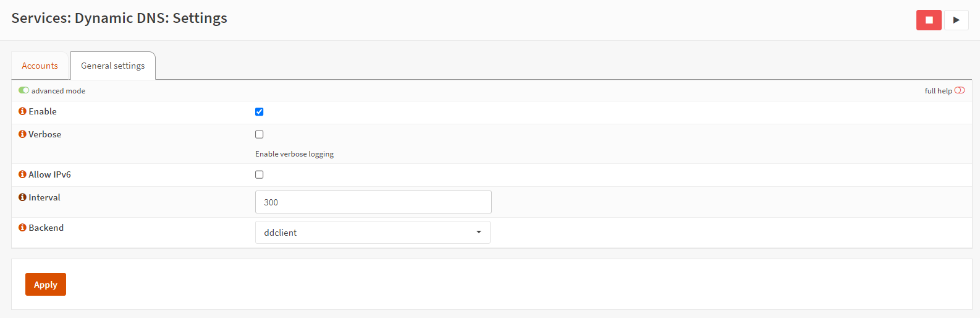Show help via the Verbose info icon

coord(22,134)
